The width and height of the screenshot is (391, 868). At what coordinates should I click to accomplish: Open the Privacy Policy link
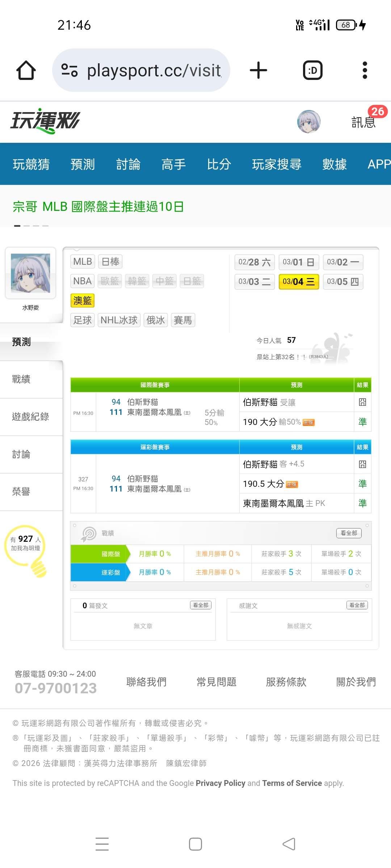(x=220, y=783)
